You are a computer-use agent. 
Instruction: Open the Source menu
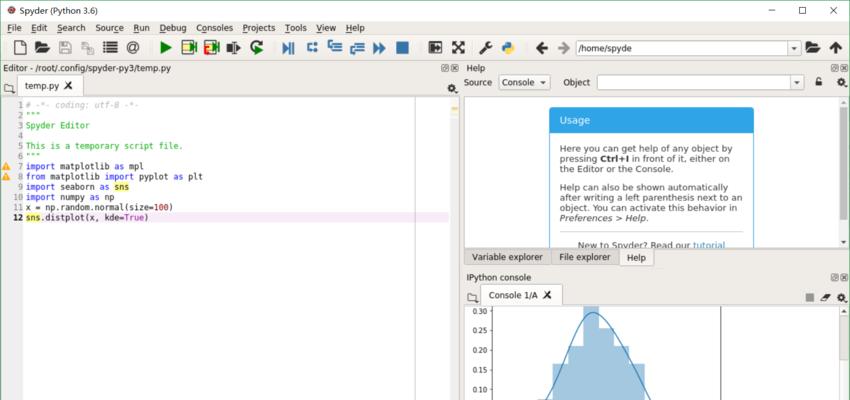[x=110, y=28]
